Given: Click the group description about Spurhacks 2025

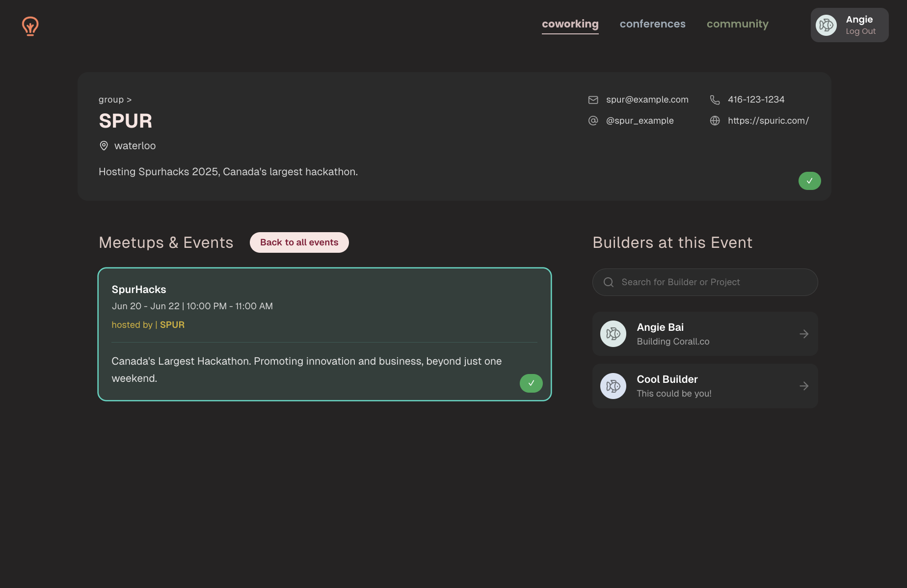Looking at the screenshot, I should [x=228, y=172].
